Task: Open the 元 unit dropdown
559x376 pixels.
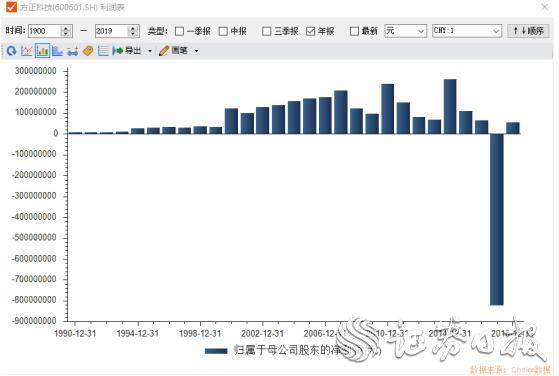Action: [406, 31]
